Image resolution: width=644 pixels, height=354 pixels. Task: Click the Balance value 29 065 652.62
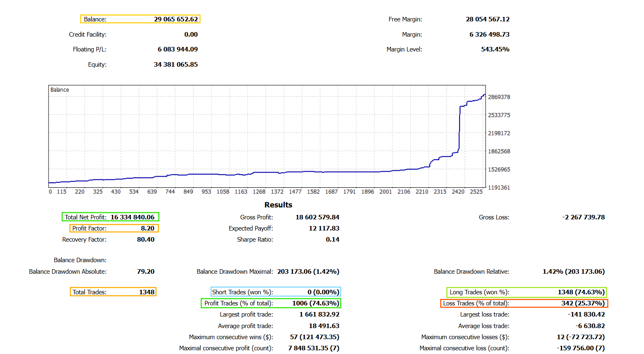point(176,19)
